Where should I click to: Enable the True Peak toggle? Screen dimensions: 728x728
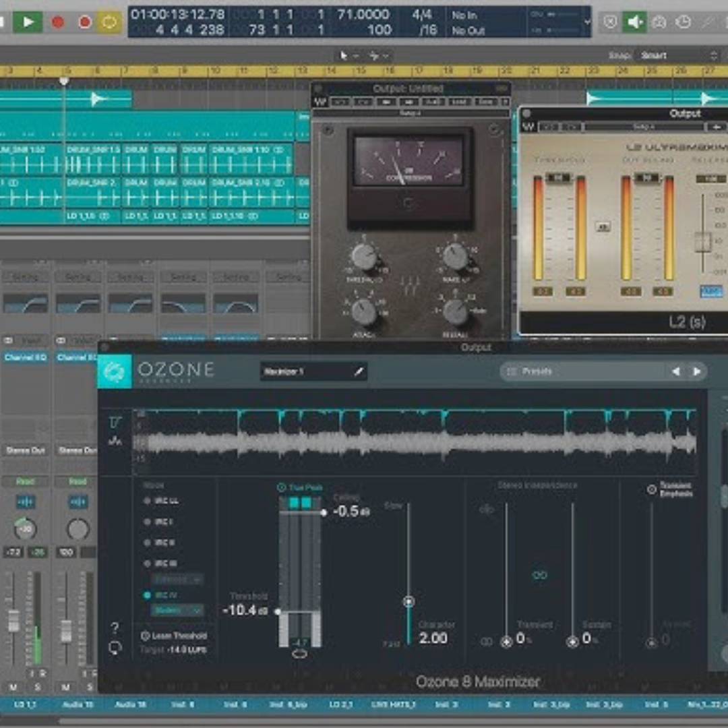coord(281,487)
